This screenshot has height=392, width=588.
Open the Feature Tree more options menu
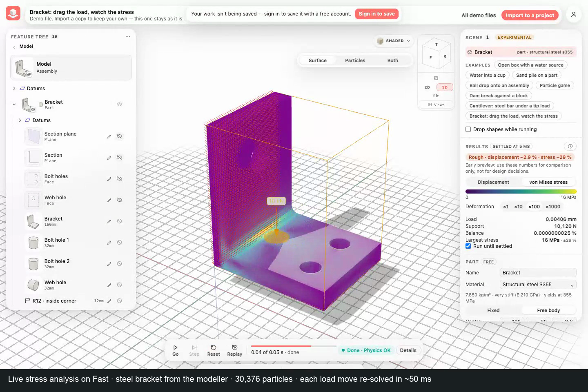(x=128, y=36)
